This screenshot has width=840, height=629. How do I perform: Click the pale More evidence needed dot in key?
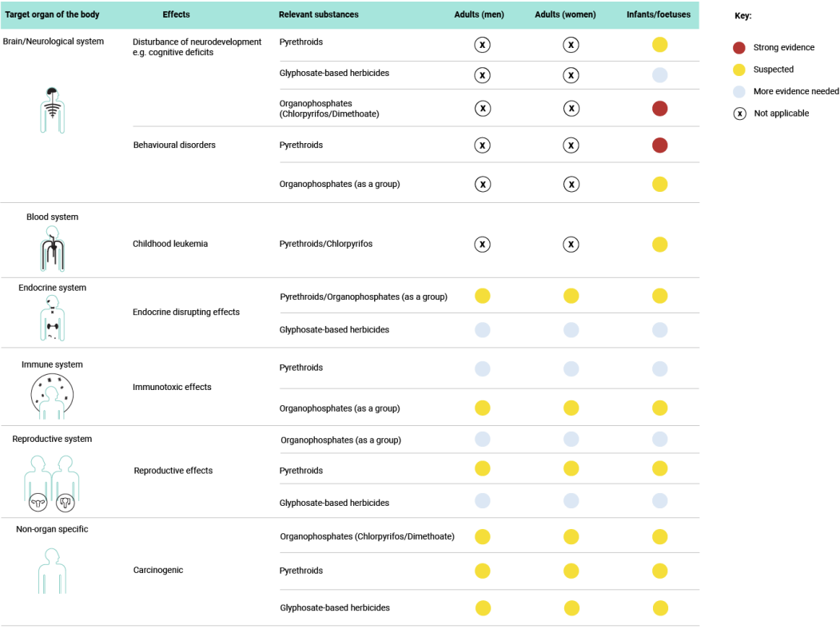[x=739, y=92]
